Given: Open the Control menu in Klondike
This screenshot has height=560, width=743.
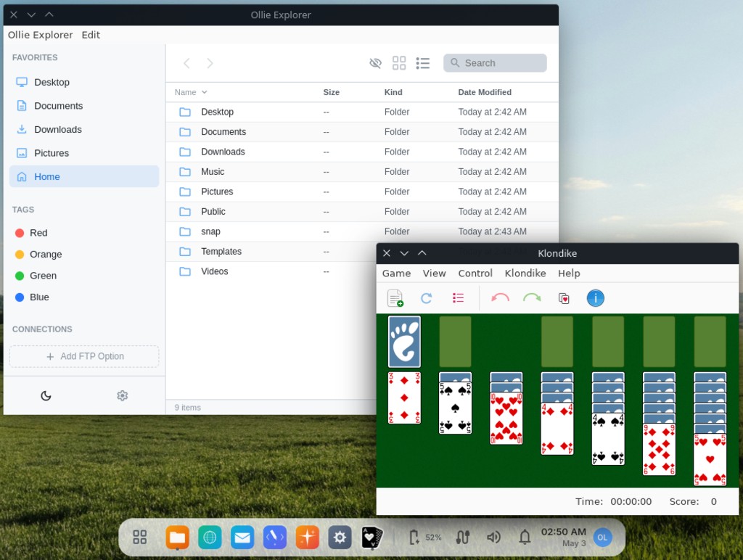Looking at the screenshot, I should coord(475,273).
